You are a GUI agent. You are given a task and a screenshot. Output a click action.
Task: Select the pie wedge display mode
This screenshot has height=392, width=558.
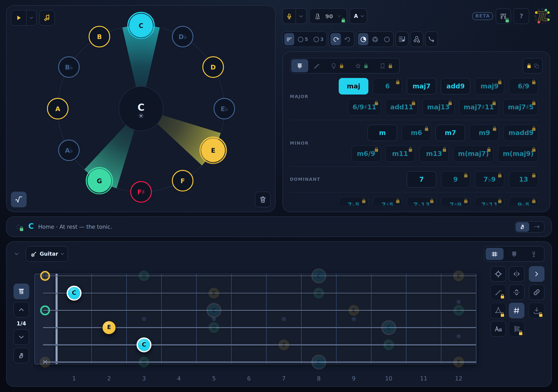coord(363,39)
